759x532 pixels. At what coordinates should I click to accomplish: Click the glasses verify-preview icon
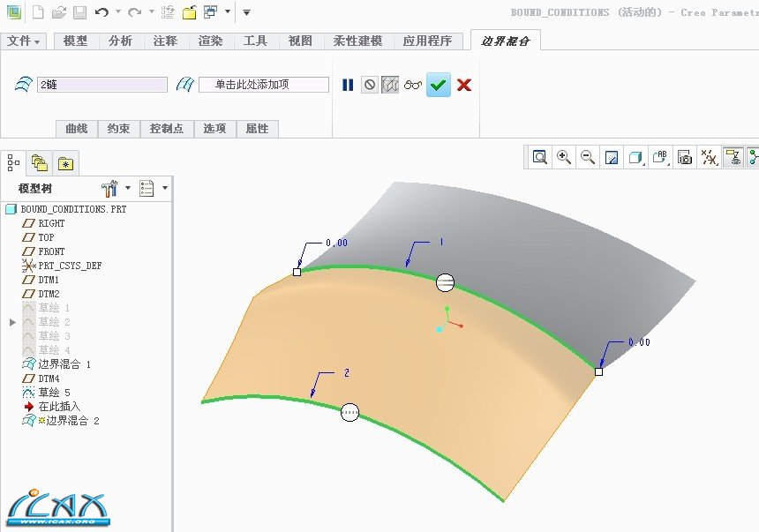point(413,85)
